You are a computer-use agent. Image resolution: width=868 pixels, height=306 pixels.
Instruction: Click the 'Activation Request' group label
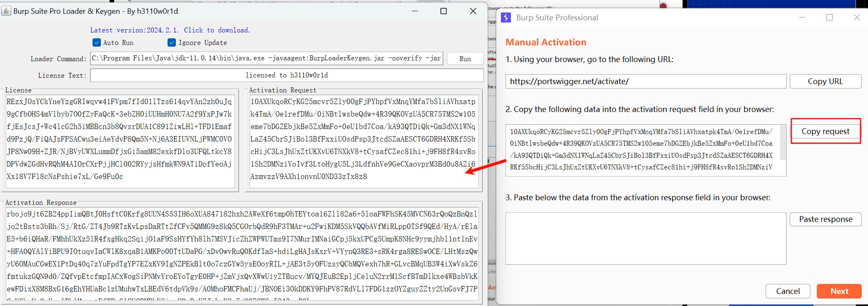[x=283, y=90]
